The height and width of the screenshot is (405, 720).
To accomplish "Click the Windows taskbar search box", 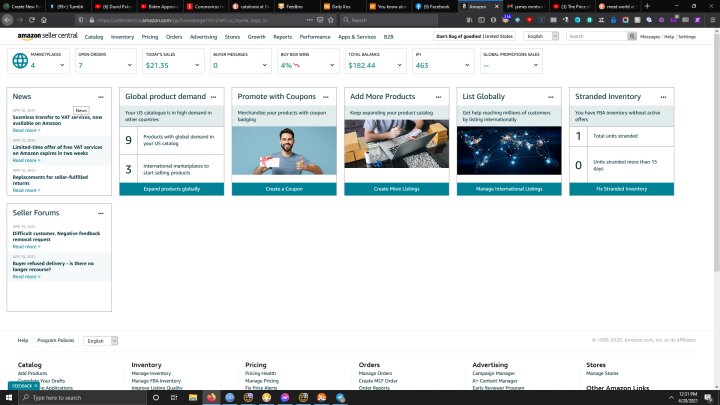I will click(82, 398).
